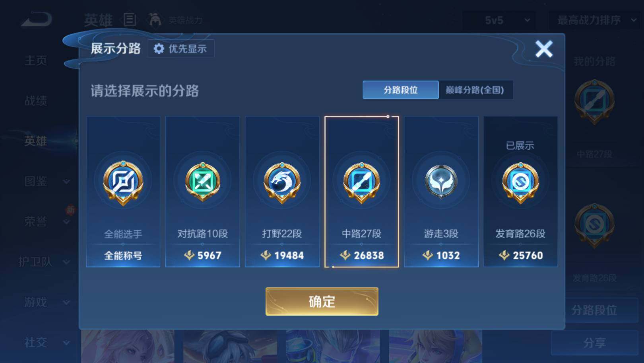Switch to 巅峰分路(全国) toggle option

point(475,90)
